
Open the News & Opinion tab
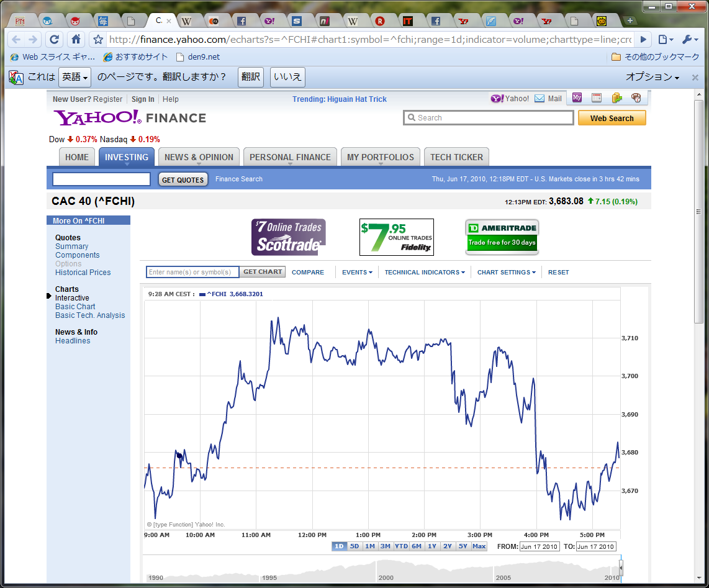(x=199, y=157)
